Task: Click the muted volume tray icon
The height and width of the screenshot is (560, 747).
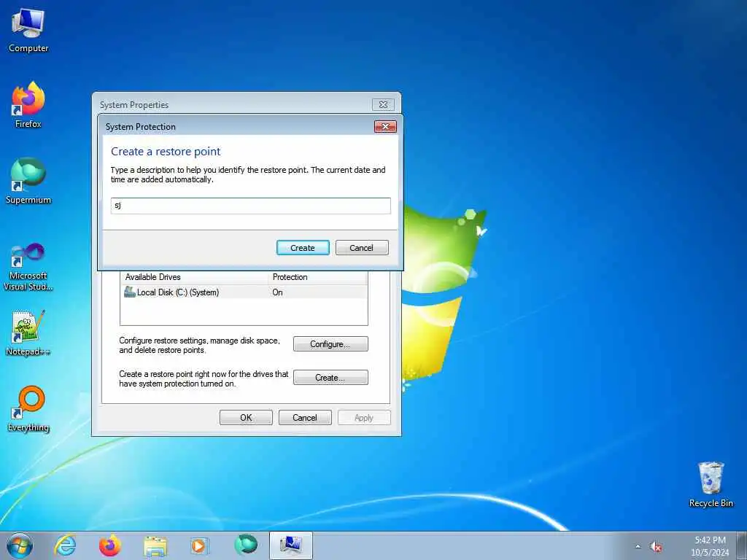Action: (656, 547)
